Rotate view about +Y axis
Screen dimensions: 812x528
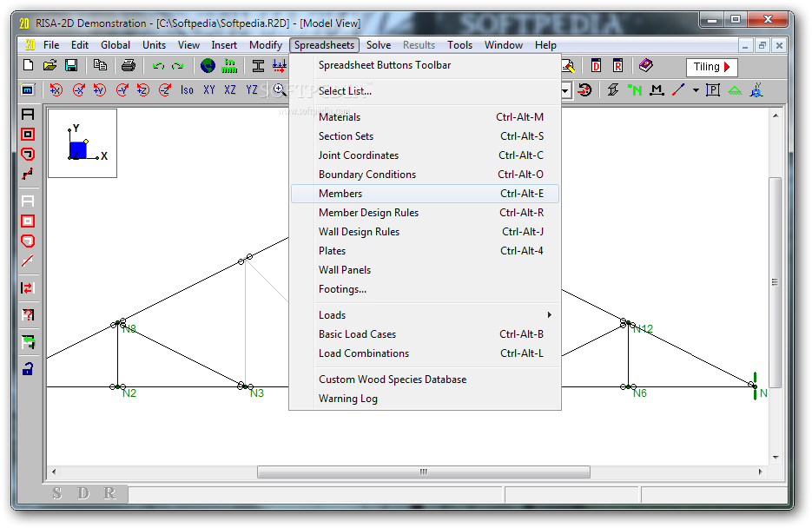point(99,90)
